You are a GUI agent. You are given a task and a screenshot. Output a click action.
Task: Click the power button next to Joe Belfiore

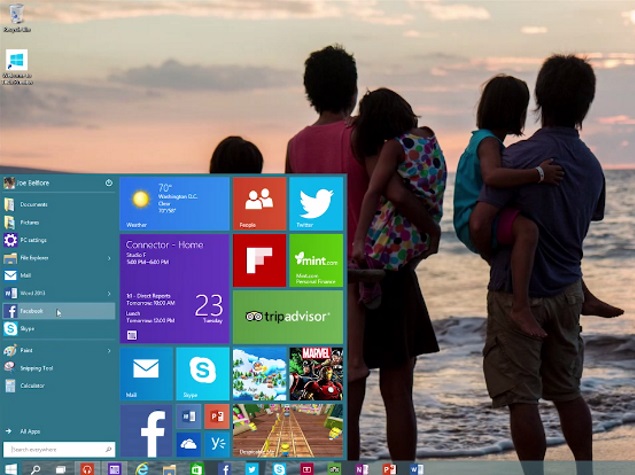click(108, 183)
